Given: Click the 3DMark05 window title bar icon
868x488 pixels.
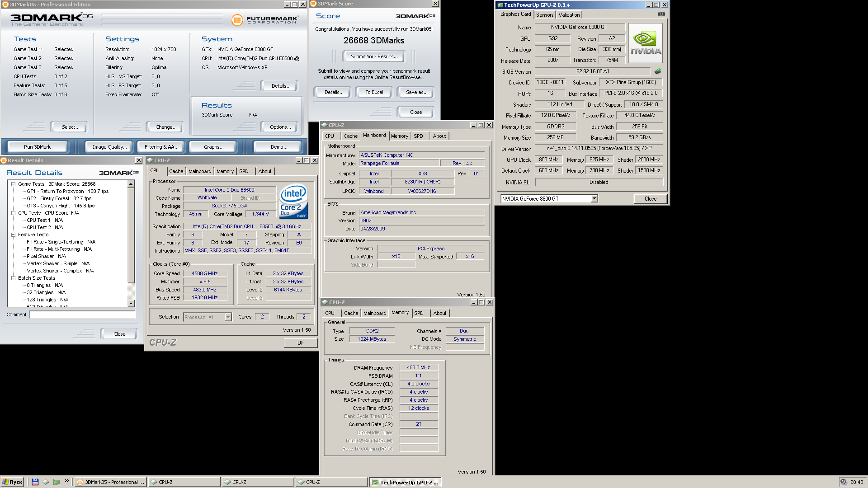Looking at the screenshot, I should tap(5, 5).
